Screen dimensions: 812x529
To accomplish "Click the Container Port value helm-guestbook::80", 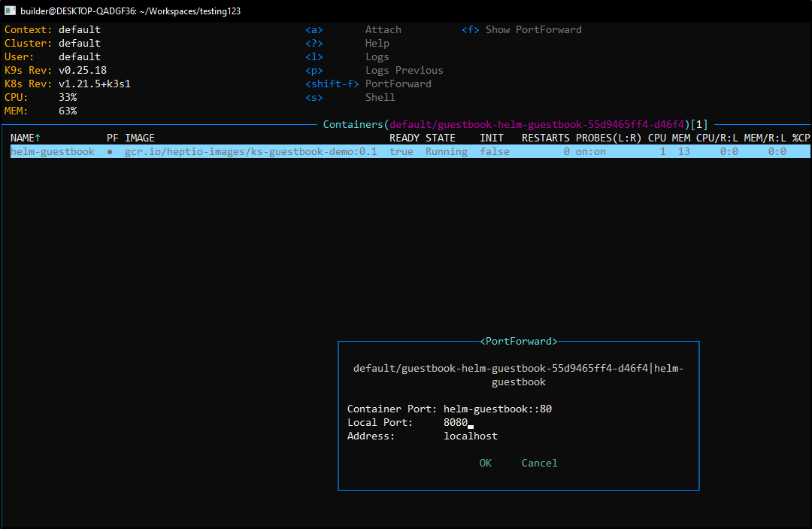I will (x=498, y=409).
